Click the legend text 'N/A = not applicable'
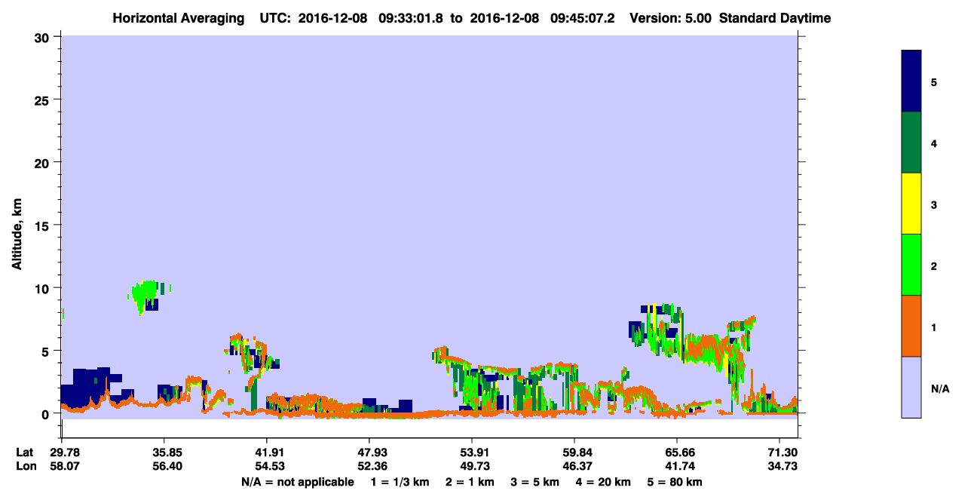The width and height of the screenshot is (980, 503). (x=297, y=482)
